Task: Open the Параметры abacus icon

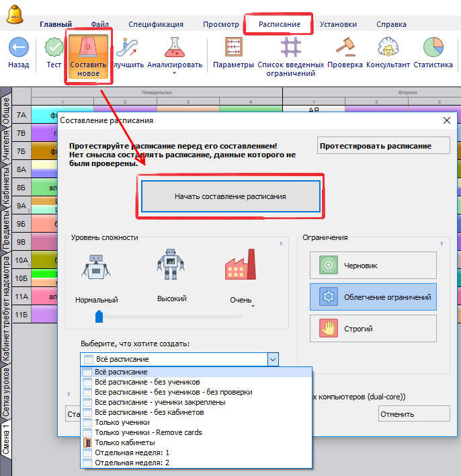Action: pos(233,48)
